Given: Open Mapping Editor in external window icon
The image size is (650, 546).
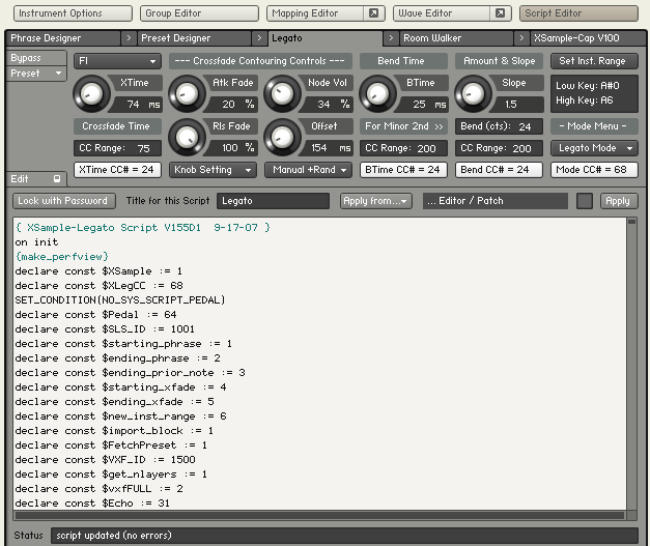Looking at the screenshot, I should pyautogui.click(x=374, y=13).
